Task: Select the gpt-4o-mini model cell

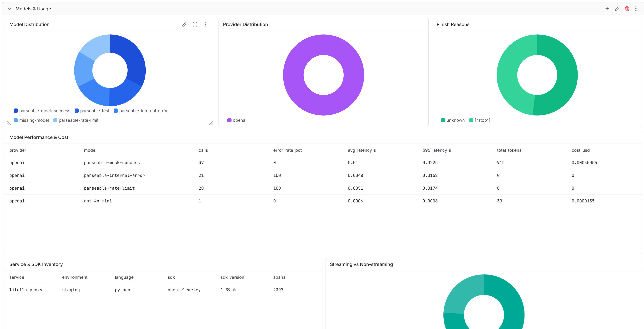Action: pyautogui.click(x=98, y=201)
